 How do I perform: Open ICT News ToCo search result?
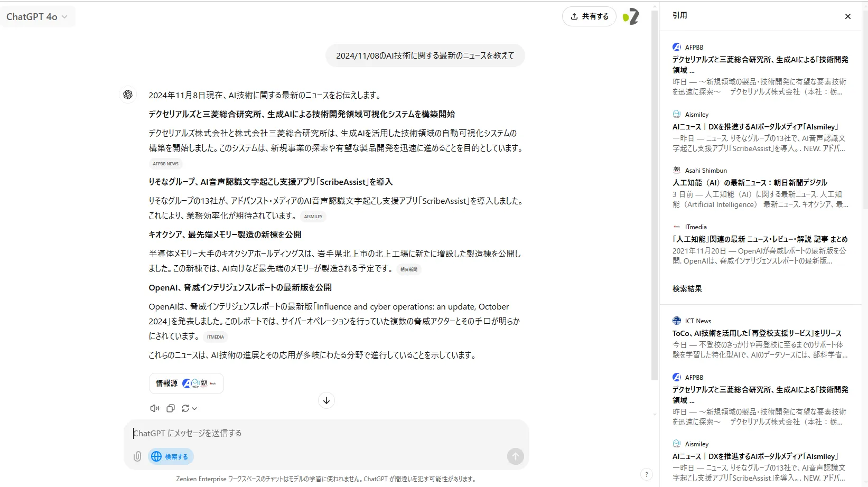pos(760,338)
